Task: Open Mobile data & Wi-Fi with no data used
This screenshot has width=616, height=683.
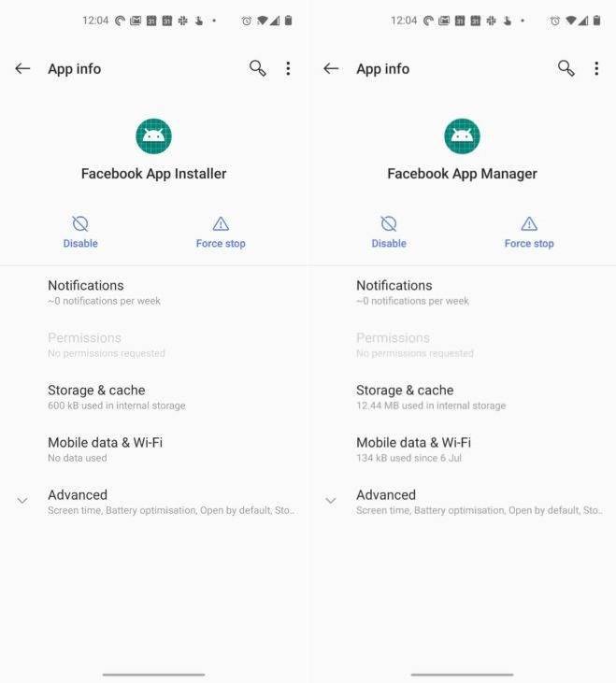Action: (154, 449)
